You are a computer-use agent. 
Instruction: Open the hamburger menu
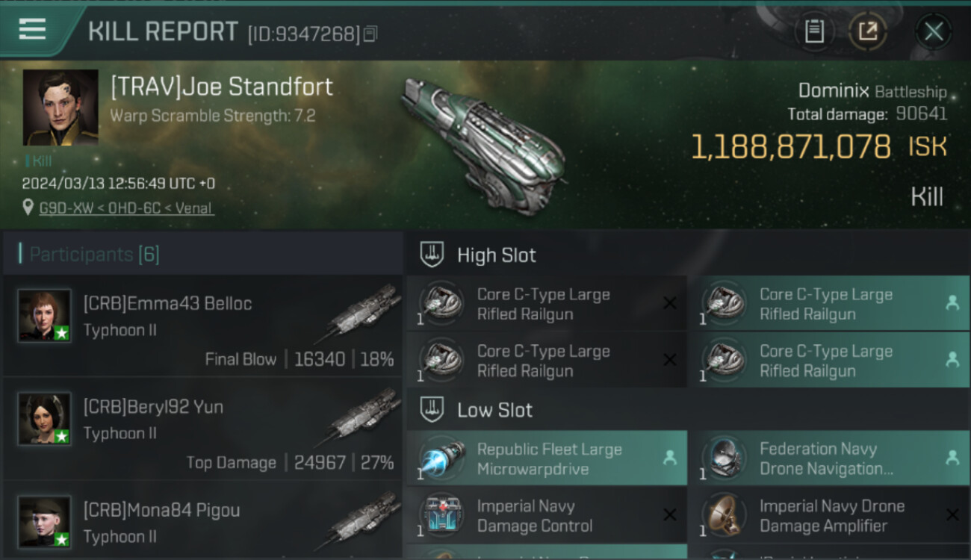click(x=32, y=30)
